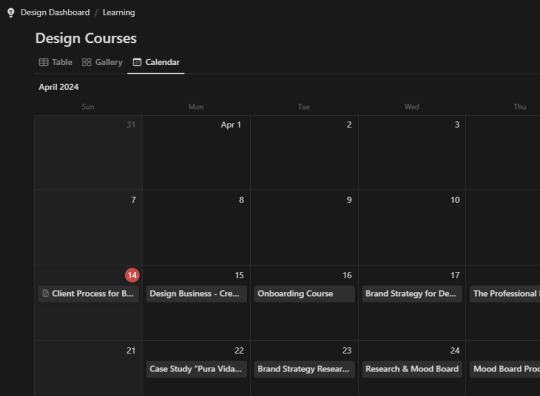Click the April 9 calendar cell
Image resolution: width=540 pixels, height=396 pixels.
click(x=304, y=227)
